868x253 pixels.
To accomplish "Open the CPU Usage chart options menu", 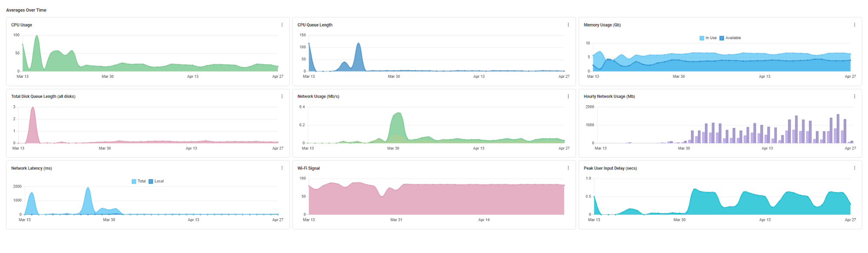I will pyautogui.click(x=282, y=25).
